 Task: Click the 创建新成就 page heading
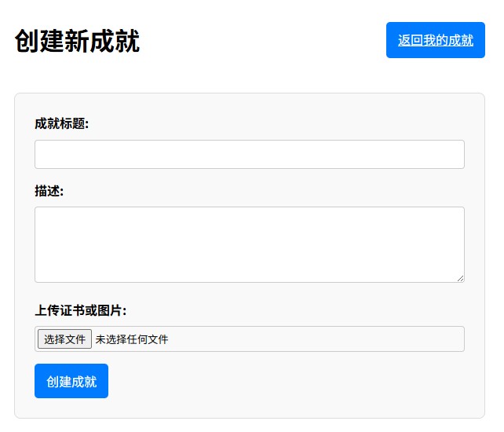[x=77, y=41]
